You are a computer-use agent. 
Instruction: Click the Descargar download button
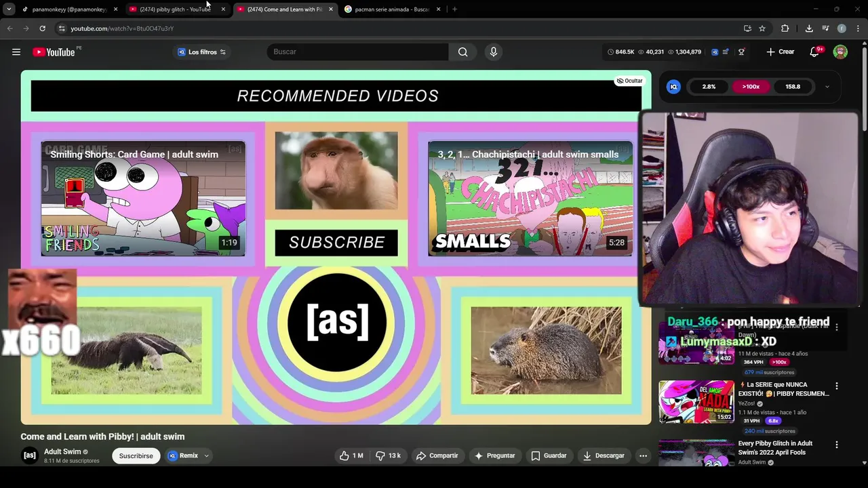tap(604, 455)
